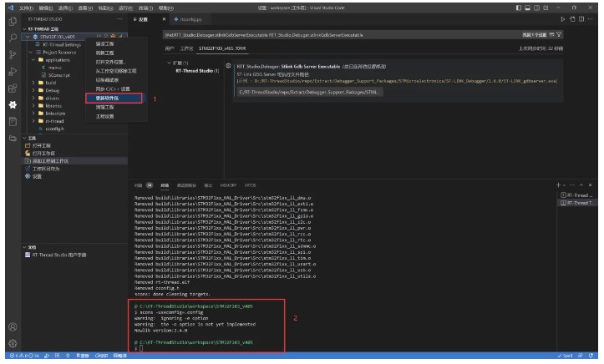Collapse the Project Resource node
This screenshot has height=364, width=604.
coord(31,52)
